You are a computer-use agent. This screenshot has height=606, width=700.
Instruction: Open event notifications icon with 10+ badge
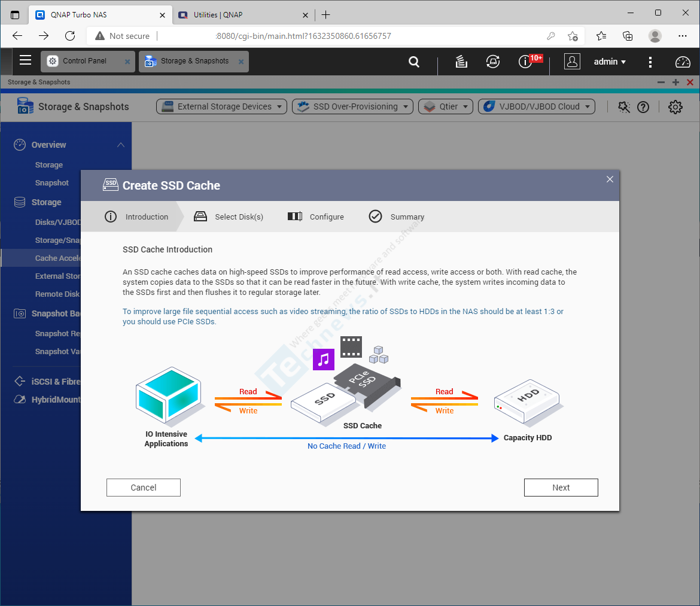[x=526, y=62]
